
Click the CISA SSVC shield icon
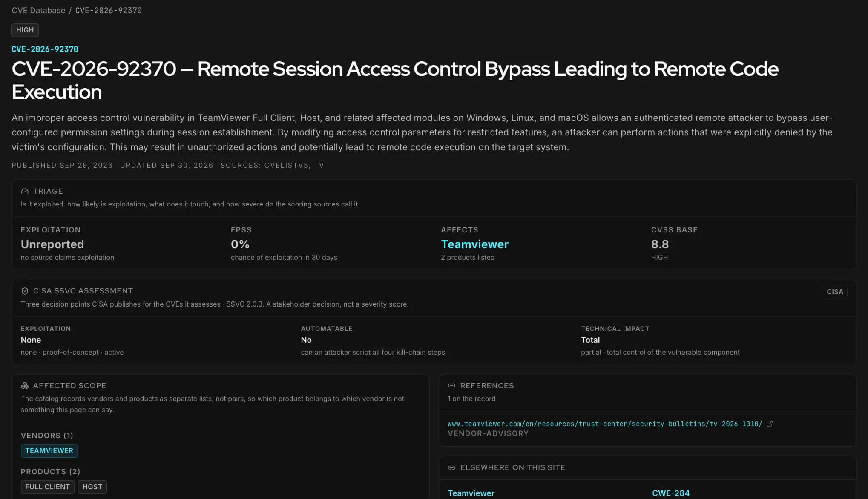25,291
